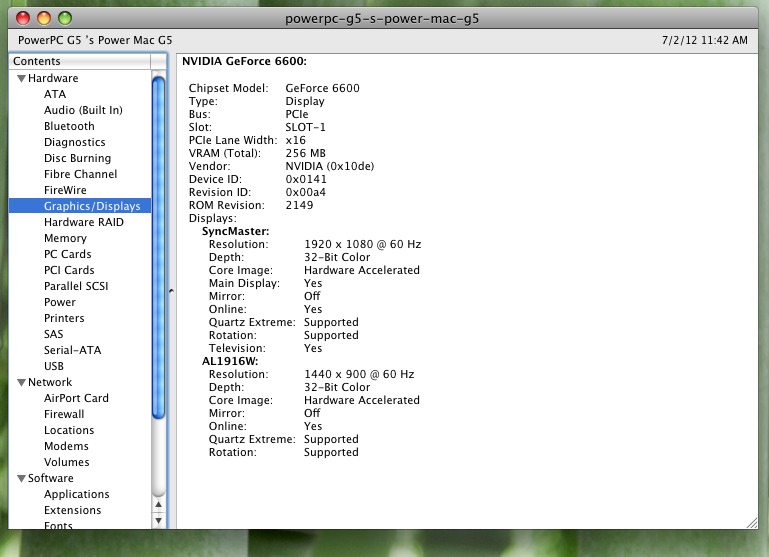
Task: Select Audio (Built In) item
Action: (83, 110)
